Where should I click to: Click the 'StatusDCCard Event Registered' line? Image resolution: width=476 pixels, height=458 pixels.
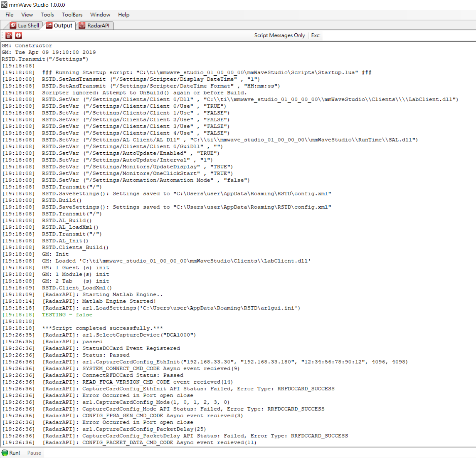click(x=91, y=348)
